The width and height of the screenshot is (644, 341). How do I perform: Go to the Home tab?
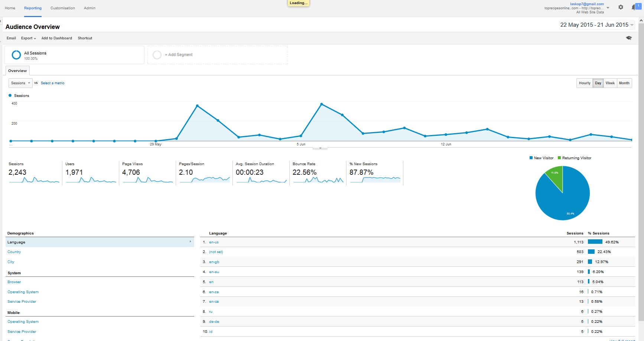[x=10, y=8]
